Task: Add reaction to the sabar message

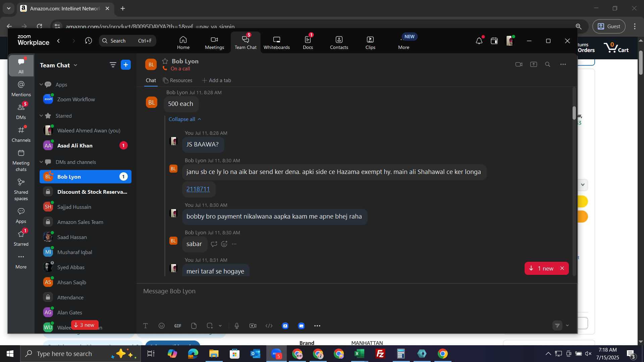Action: (x=224, y=244)
